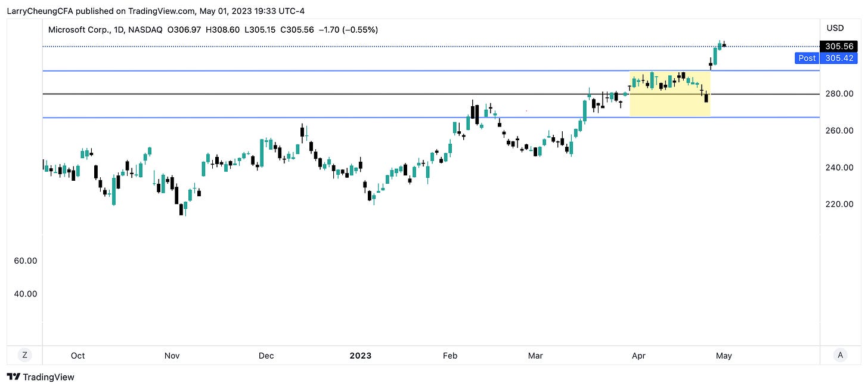Click the 305.56 current price label
Image resolution: width=868 pixels, height=389 pixels.
[839, 46]
